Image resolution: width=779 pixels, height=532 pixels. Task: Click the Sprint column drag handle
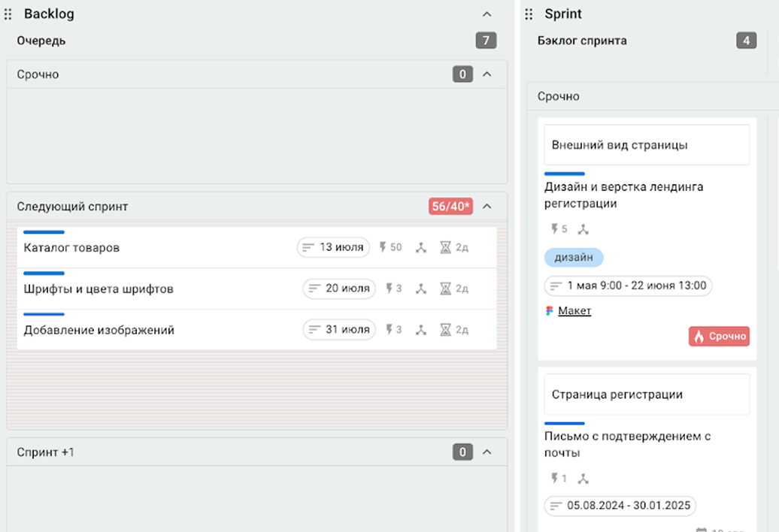coord(529,14)
